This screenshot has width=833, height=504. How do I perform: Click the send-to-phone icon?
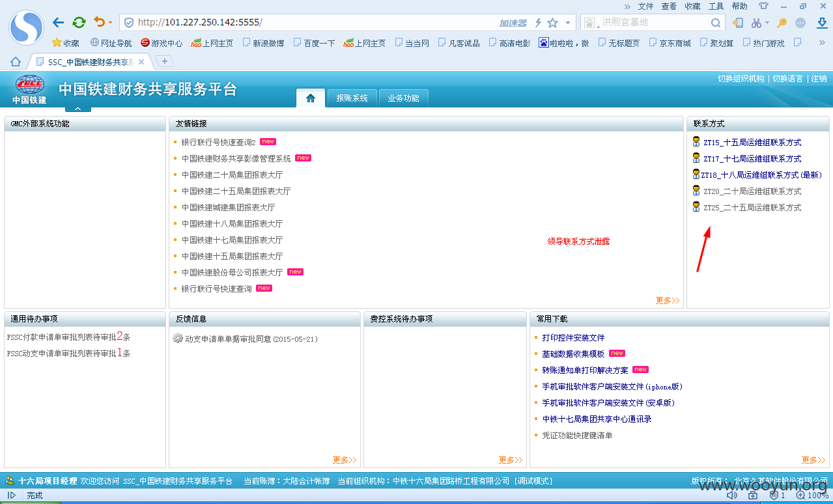(x=737, y=23)
